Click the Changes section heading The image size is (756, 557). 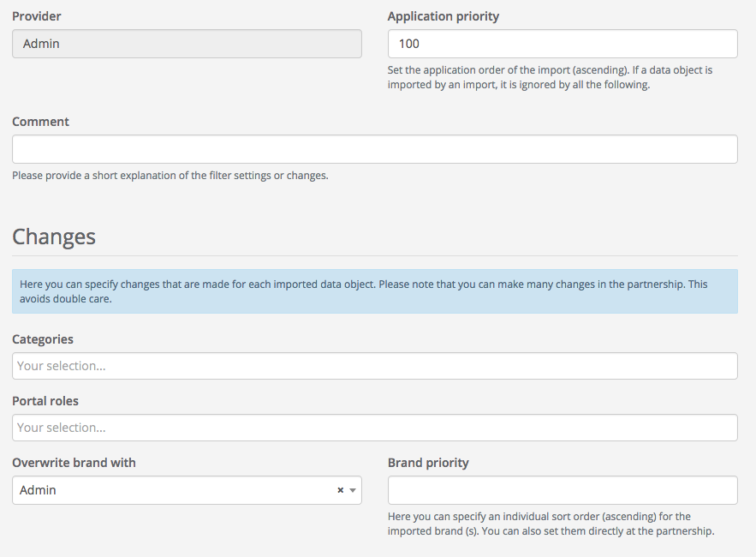pos(54,237)
